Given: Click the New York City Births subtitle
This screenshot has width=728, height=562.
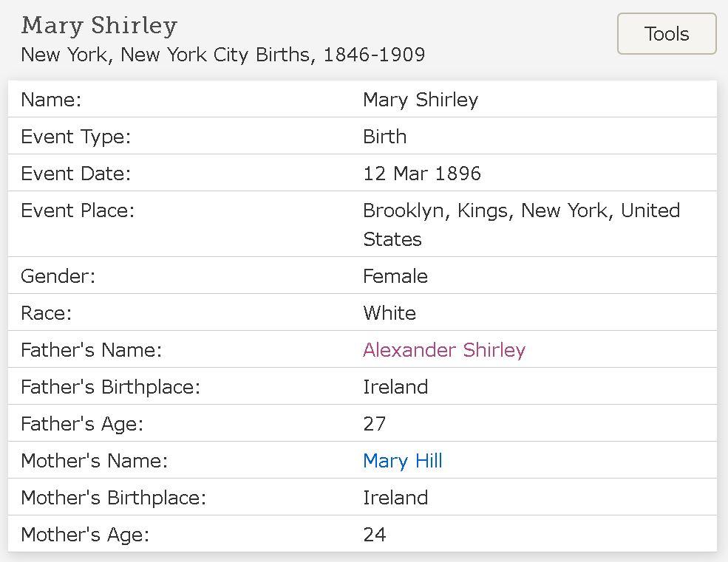Looking at the screenshot, I should pyautogui.click(x=222, y=55).
